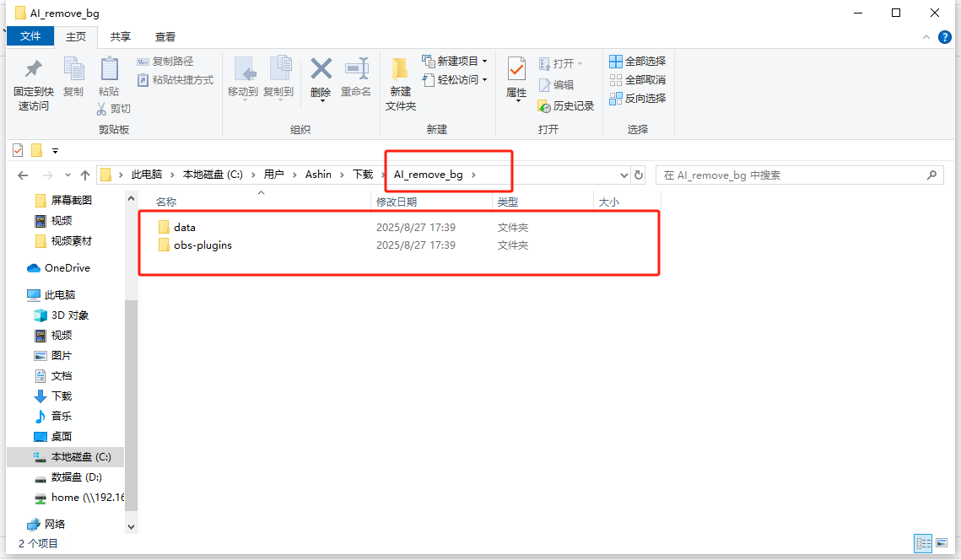
Task: Select the obs-plugins folder
Action: tap(202, 245)
